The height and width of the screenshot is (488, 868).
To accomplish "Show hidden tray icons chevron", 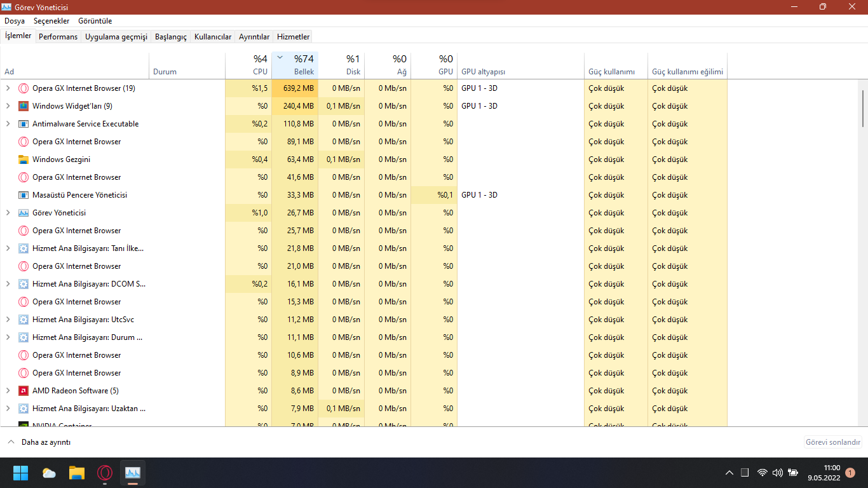I will tap(729, 473).
